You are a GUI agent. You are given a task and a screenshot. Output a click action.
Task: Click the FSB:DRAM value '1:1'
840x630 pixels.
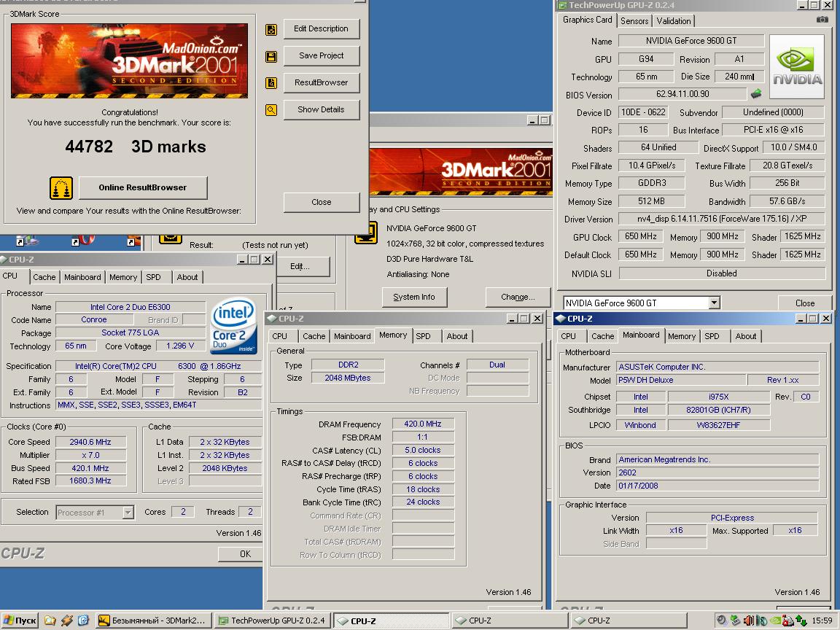[423, 437]
